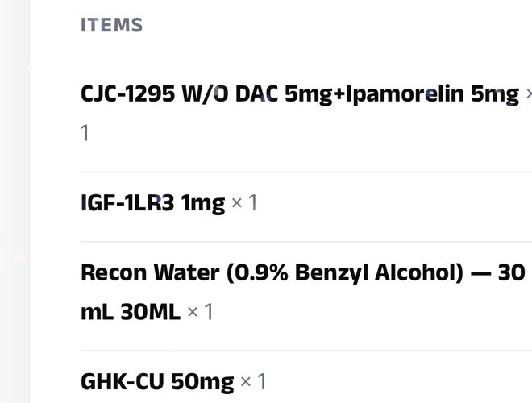Click the multiplication sign after 30ML
Image resolution: width=532 pixels, height=403 pixels.
point(193,312)
